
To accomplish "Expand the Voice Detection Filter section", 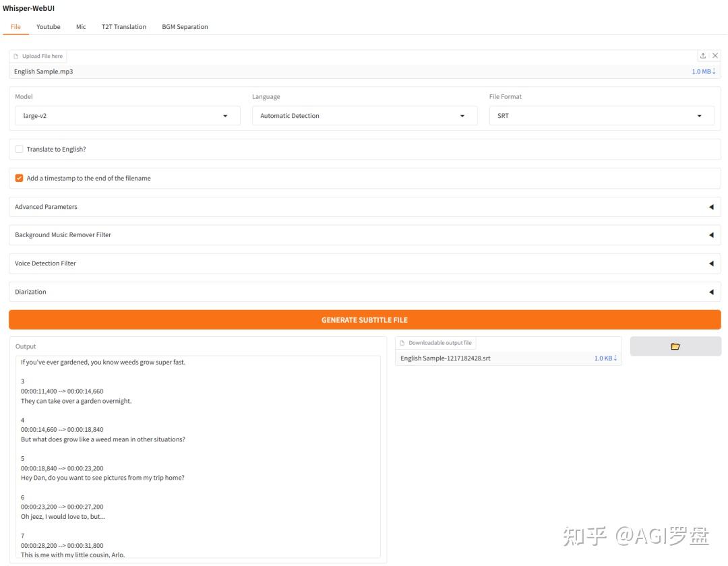I will click(x=364, y=263).
